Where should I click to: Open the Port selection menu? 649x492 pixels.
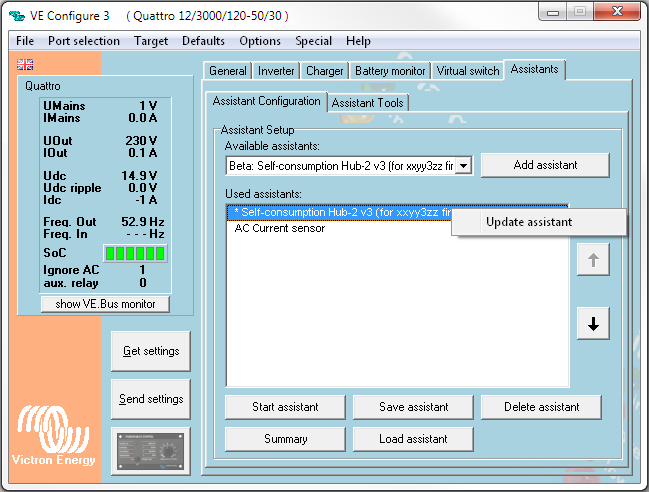84,41
